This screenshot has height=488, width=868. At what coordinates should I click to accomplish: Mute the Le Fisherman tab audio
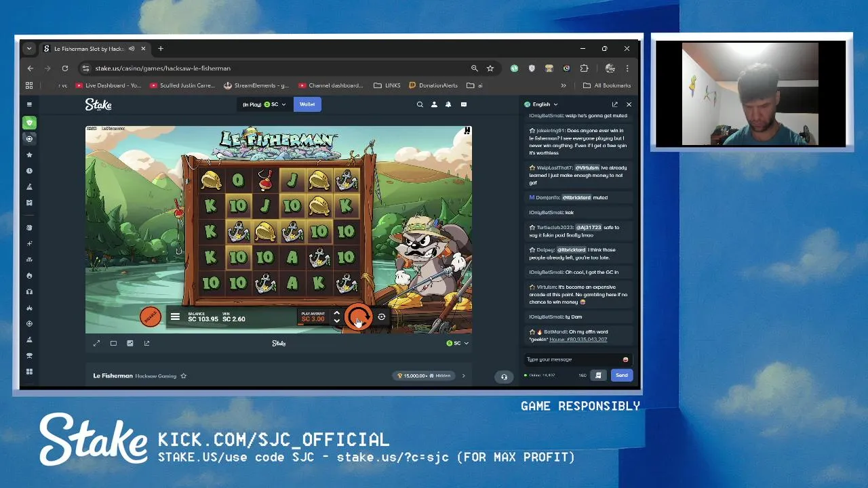click(x=132, y=49)
